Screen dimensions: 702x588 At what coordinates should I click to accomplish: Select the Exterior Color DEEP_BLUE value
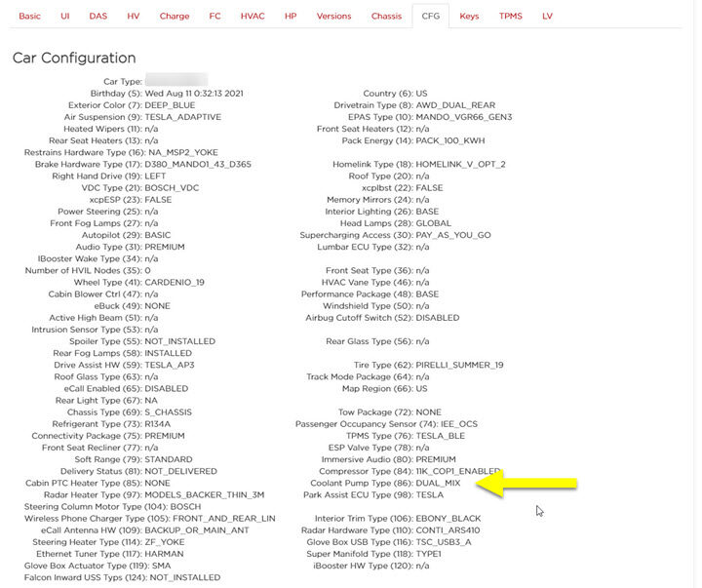pos(170,105)
